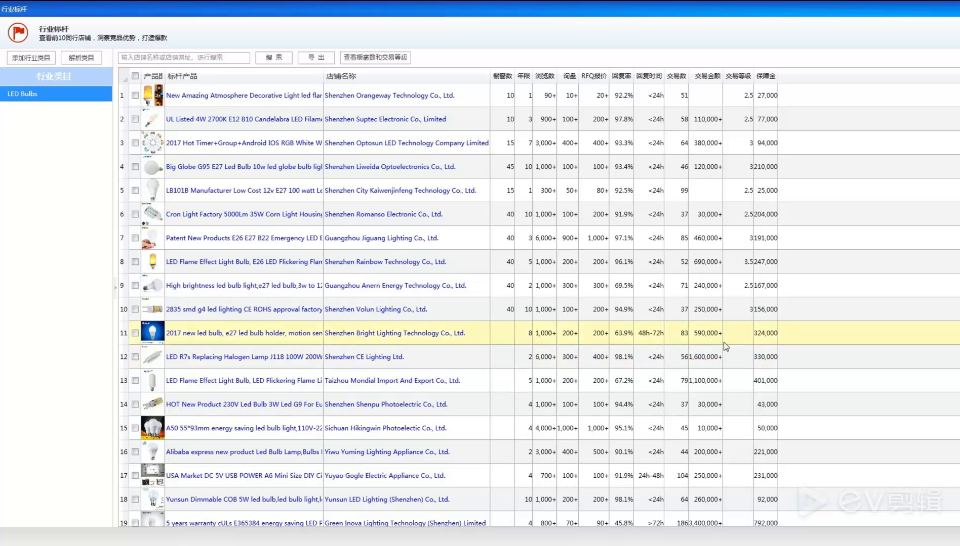Screen dimensions: 960x546
Task: Check the box for Shenzhen Volun Lighting row
Action: [135, 310]
